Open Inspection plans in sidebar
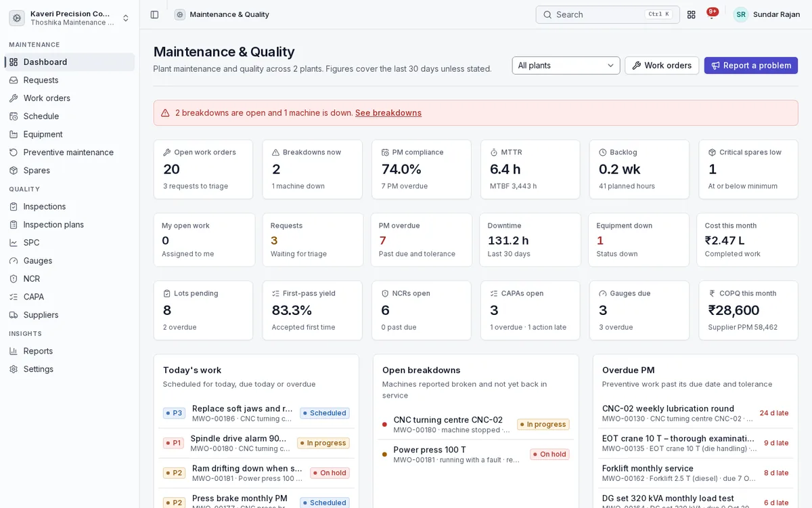812x508 pixels. click(x=70, y=225)
